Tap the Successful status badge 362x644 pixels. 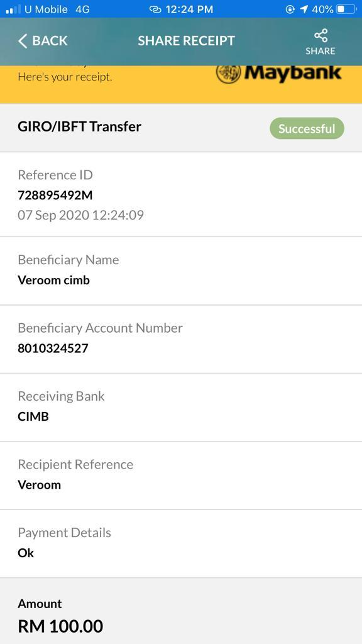[307, 128]
